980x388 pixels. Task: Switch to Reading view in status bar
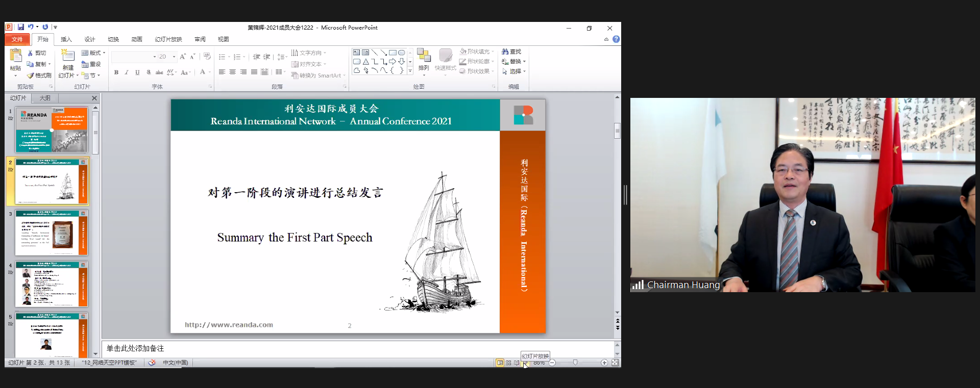tap(517, 363)
